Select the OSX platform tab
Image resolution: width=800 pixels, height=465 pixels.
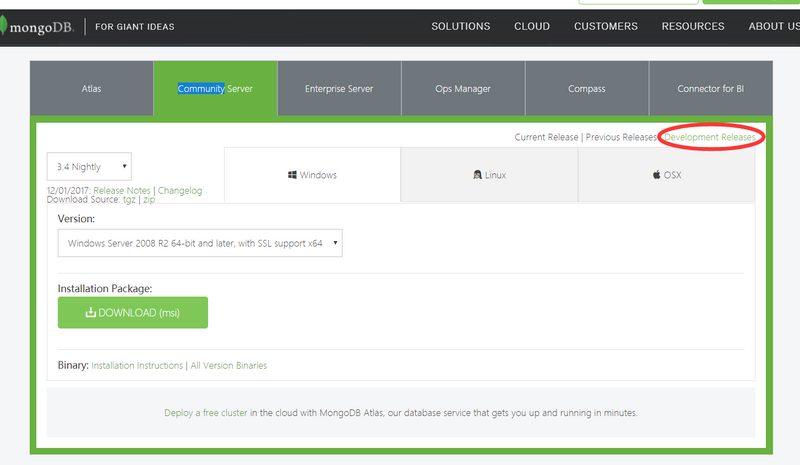pos(667,175)
